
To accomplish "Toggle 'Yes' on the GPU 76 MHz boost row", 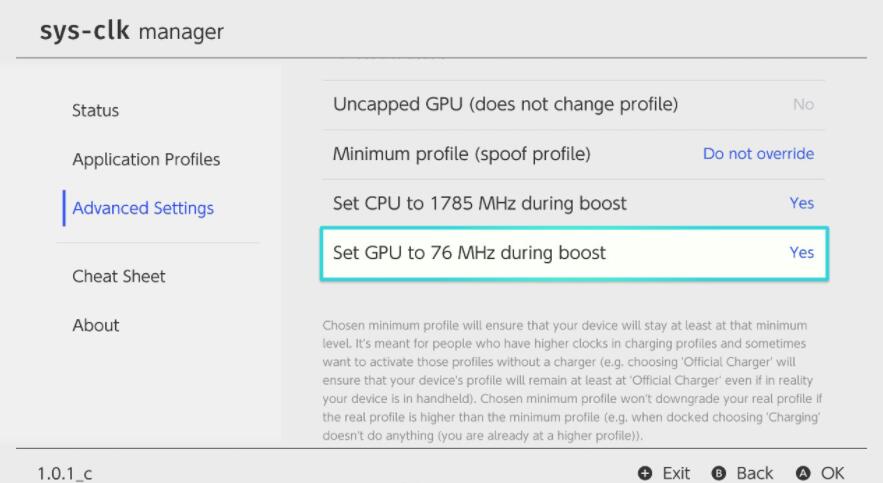I will [801, 253].
